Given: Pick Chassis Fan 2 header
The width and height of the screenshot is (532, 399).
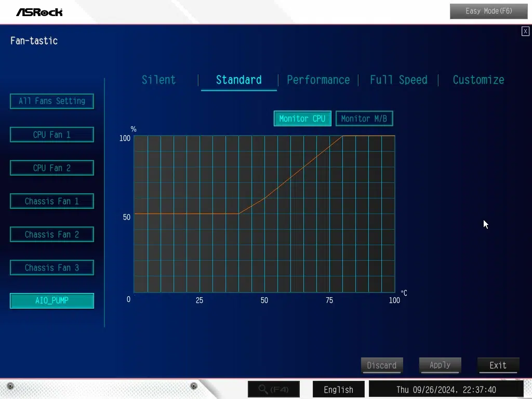Looking at the screenshot, I should [x=52, y=234].
